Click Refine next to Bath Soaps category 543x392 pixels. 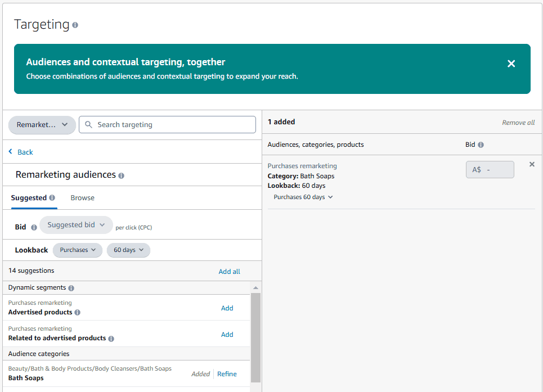[227, 373]
